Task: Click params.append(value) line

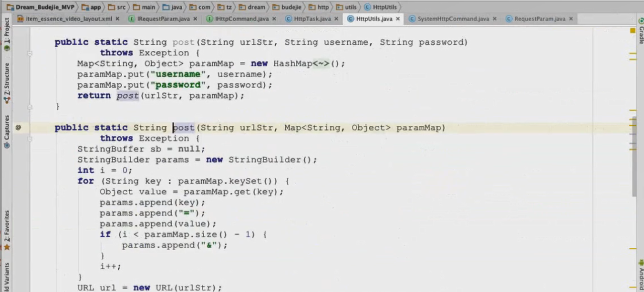Action: coord(158,224)
